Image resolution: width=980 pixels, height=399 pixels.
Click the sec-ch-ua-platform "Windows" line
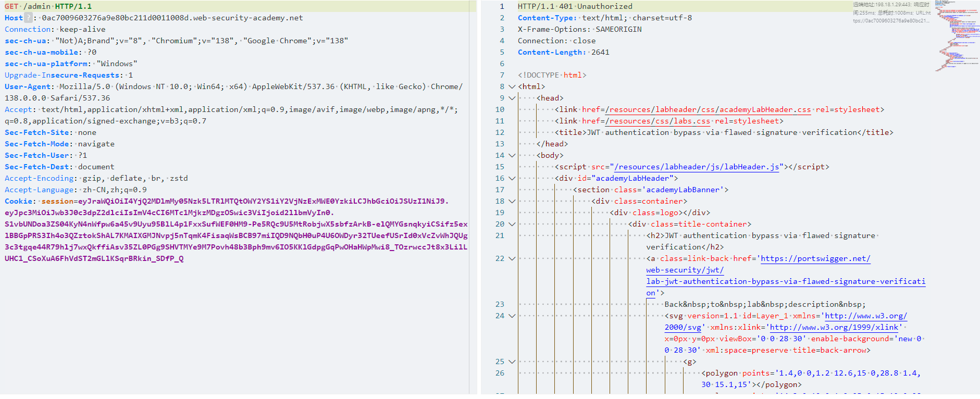point(71,64)
